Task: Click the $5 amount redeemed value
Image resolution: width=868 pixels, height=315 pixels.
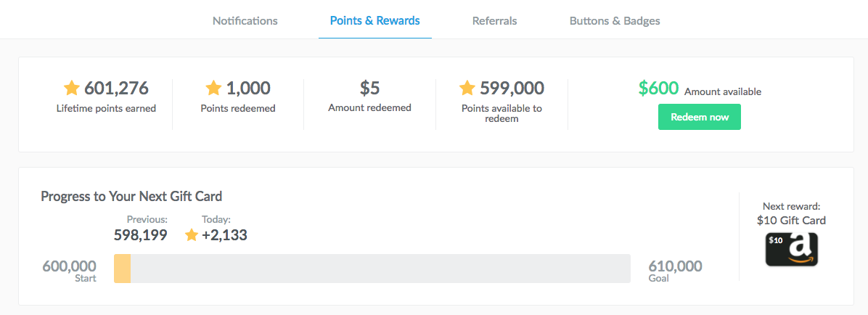Action: pyautogui.click(x=370, y=88)
